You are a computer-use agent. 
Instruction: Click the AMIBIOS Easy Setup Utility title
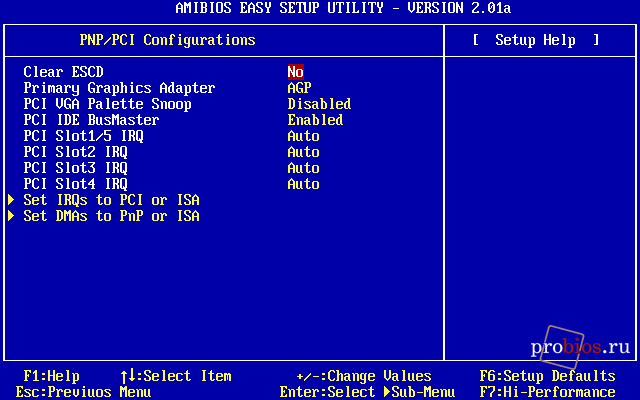point(343,8)
